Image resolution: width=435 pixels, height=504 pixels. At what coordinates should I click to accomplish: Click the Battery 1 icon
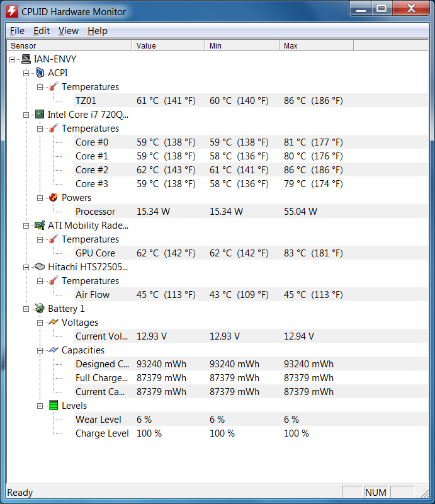tap(40, 309)
